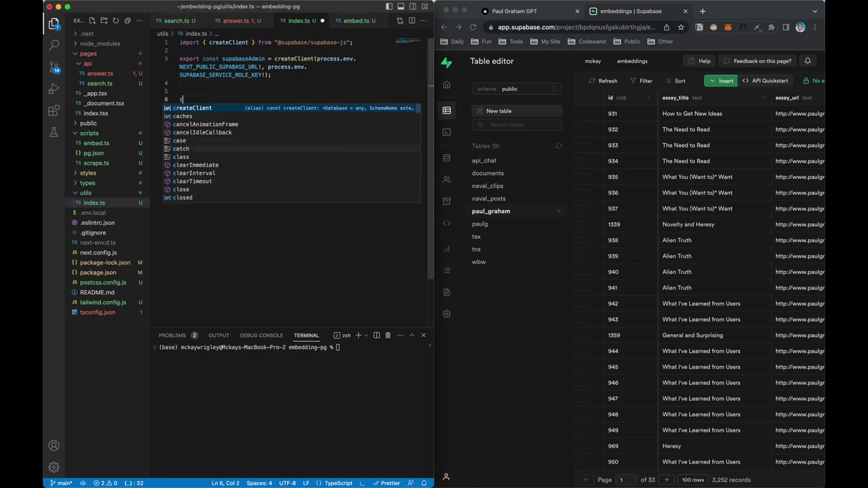Open Supabase notifications bell
The image size is (868, 488).
tap(808, 61)
